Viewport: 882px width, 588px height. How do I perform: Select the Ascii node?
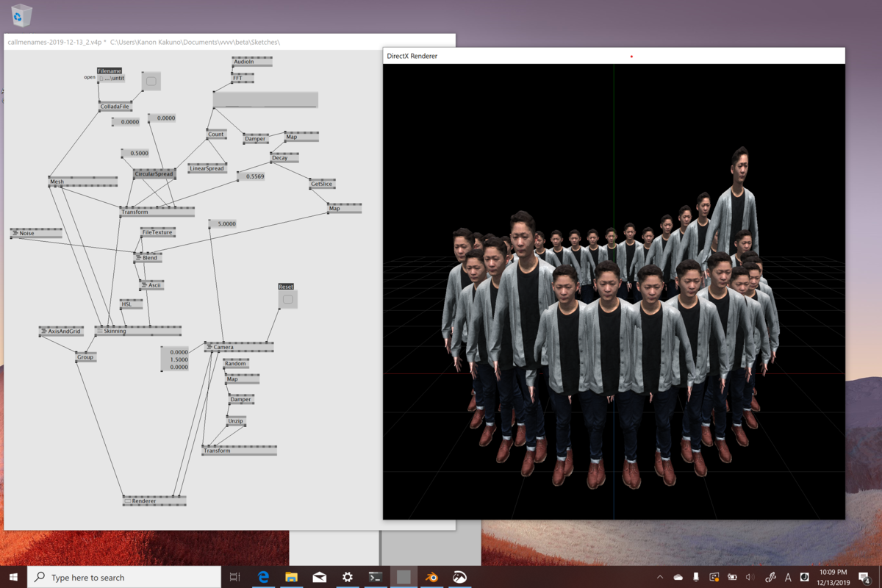click(x=151, y=285)
